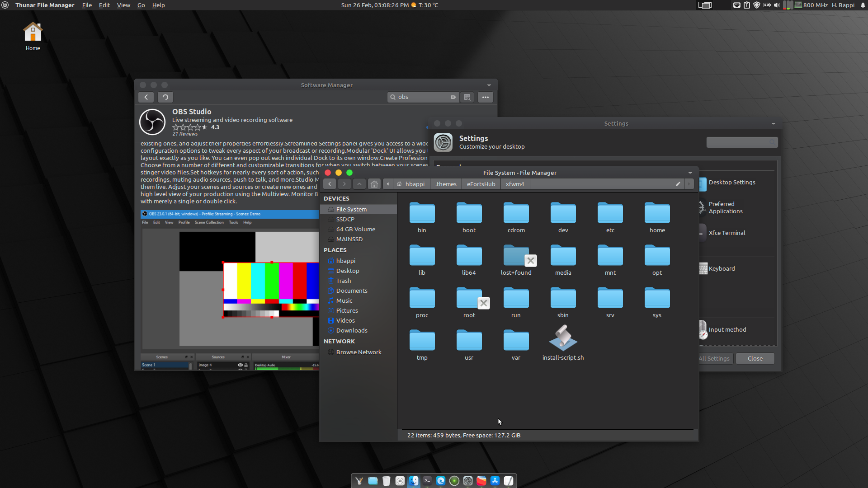This screenshot has height=488, width=868.
Task: Open the Settings window title bar dropdown arrow
Action: pyautogui.click(x=774, y=123)
